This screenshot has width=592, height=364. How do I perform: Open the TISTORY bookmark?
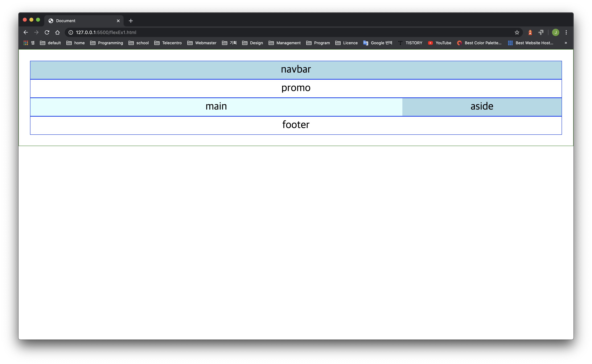coord(410,43)
